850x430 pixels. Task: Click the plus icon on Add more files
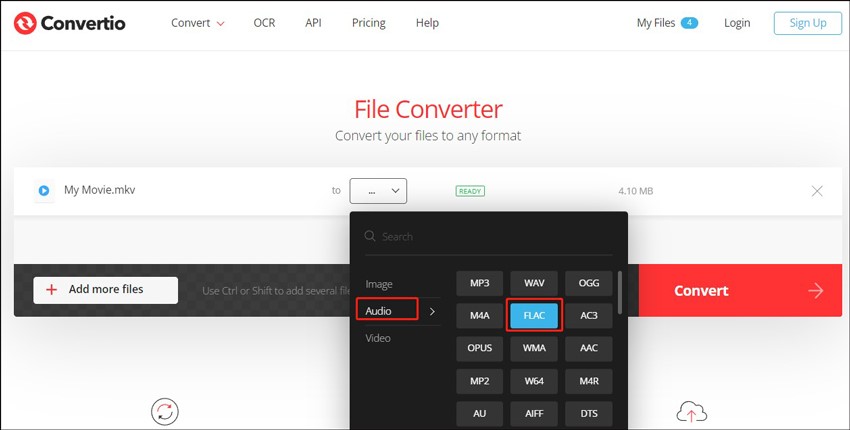(51, 290)
